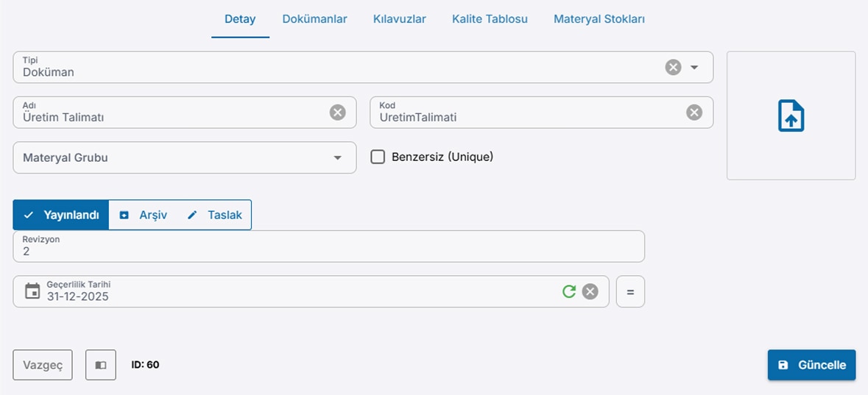Viewport: 868px width, 395px height.
Task: Set status to Arşiv
Action: click(x=144, y=216)
